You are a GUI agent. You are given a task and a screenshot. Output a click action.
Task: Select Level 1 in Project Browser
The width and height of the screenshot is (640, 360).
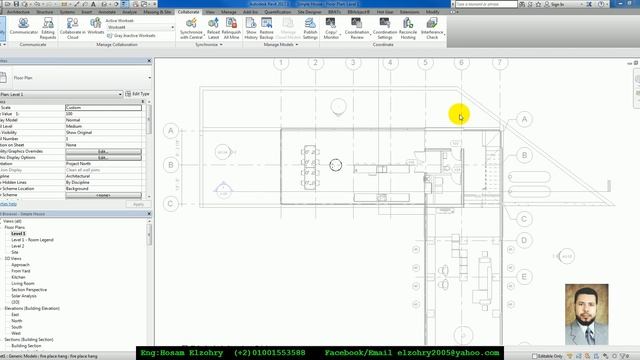coord(18,233)
